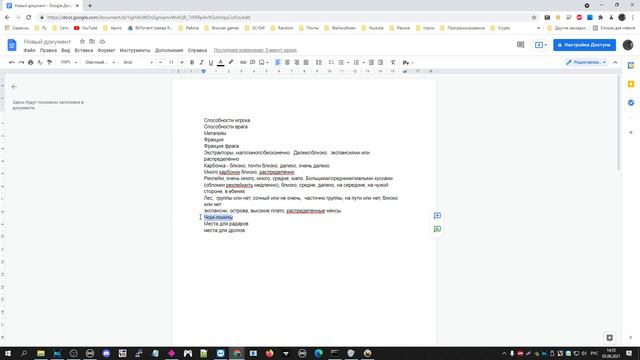Click the blue Настройки Доступа share button

(584, 45)
